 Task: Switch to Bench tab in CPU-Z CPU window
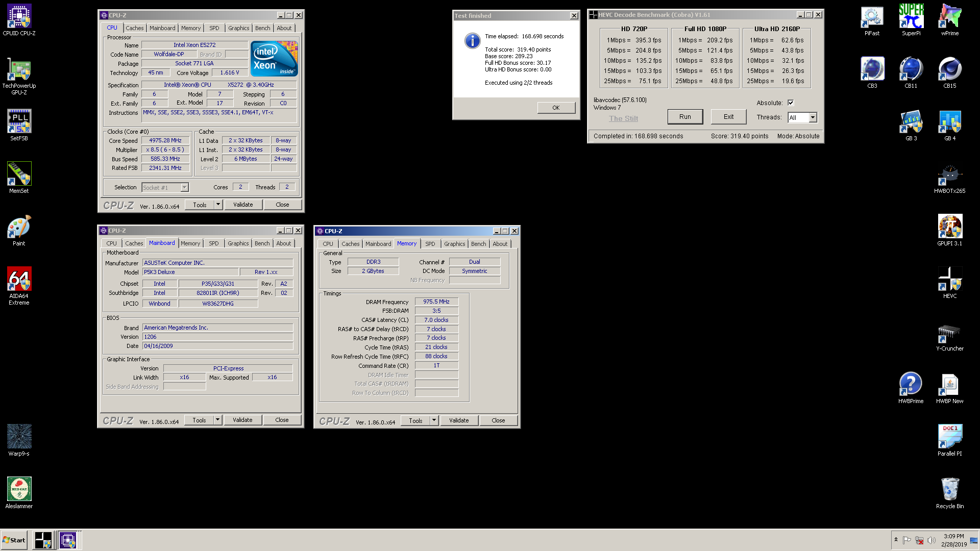tap(263, 28)
